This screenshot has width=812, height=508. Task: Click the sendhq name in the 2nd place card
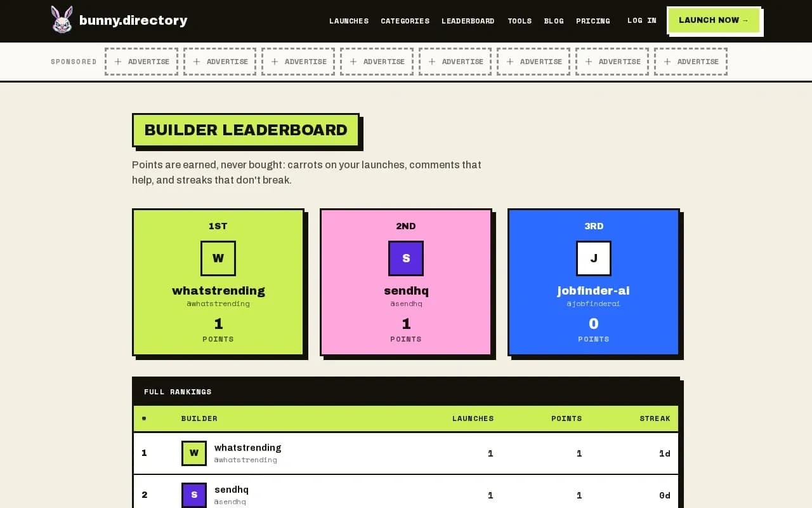(406, 291)
